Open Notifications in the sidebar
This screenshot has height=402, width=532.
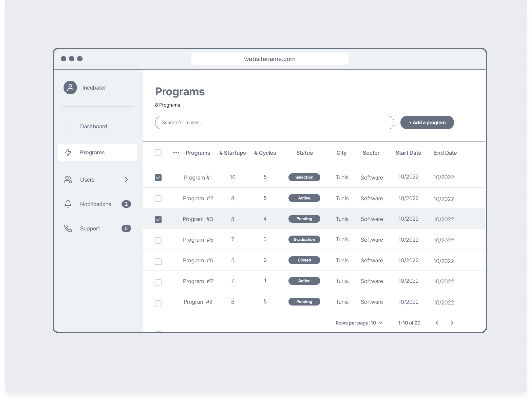[96, 204]
